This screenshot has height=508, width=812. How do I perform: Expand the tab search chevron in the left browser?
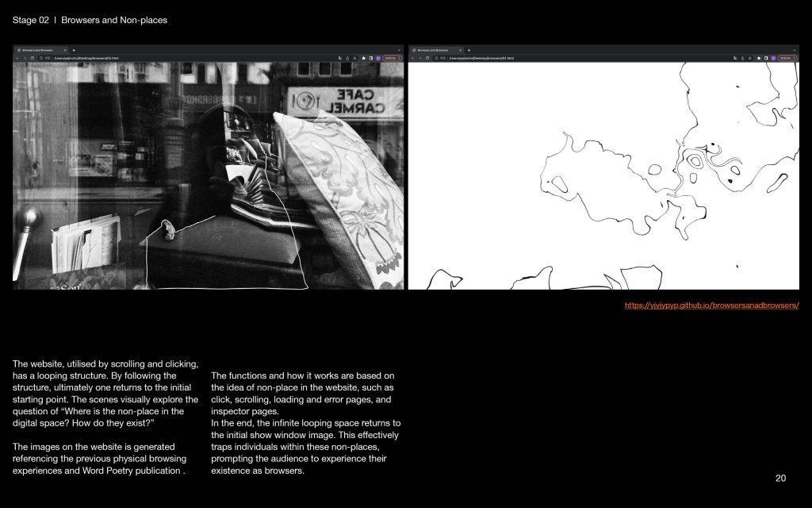(x=399, y=50)
